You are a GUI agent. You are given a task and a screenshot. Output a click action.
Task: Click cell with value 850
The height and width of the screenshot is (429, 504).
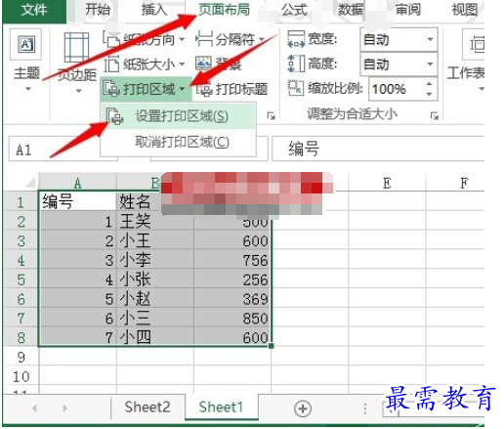pos(232,319)
